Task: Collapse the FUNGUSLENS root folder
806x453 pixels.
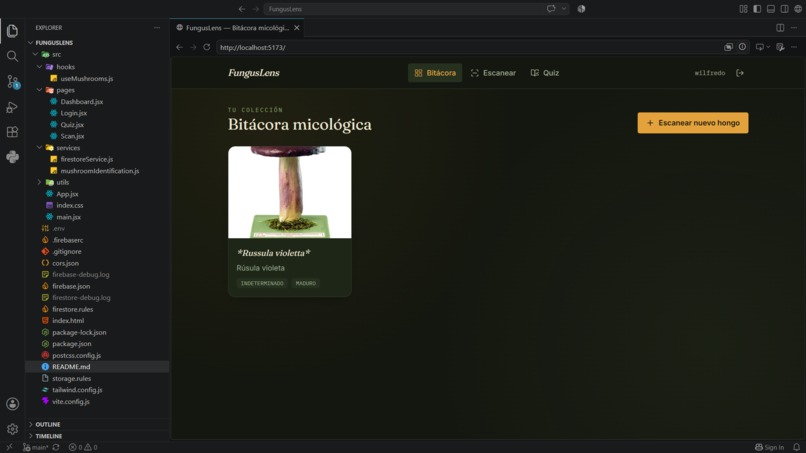Action: (54, 43)
